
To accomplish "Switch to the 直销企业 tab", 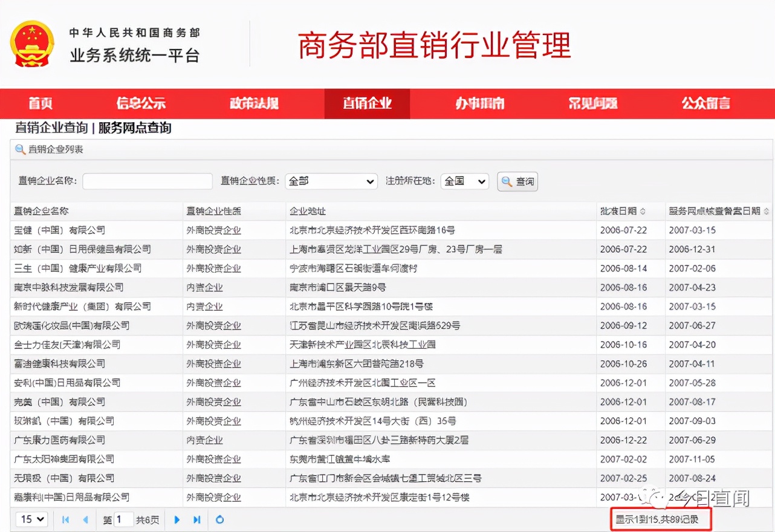I will tap(366, 103).
